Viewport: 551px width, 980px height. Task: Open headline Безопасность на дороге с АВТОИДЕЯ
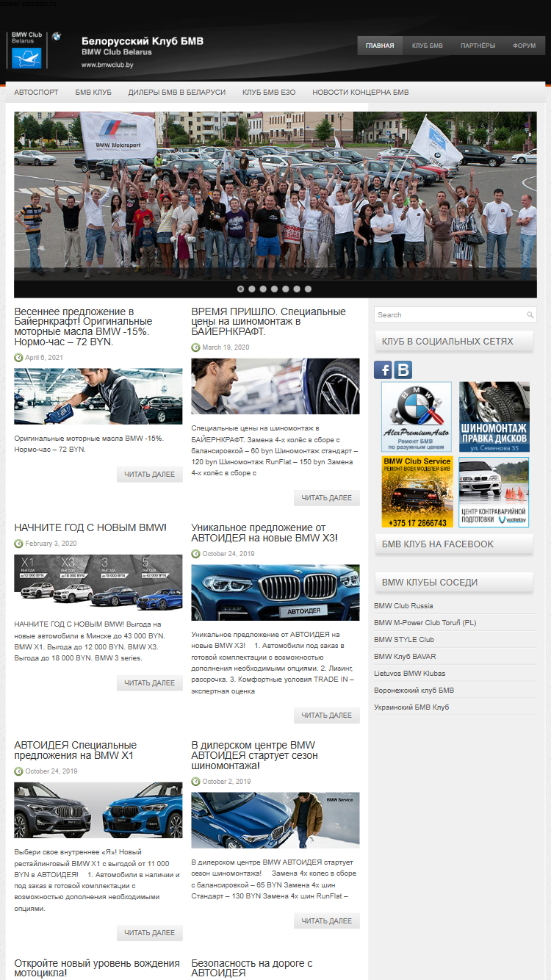252,968
